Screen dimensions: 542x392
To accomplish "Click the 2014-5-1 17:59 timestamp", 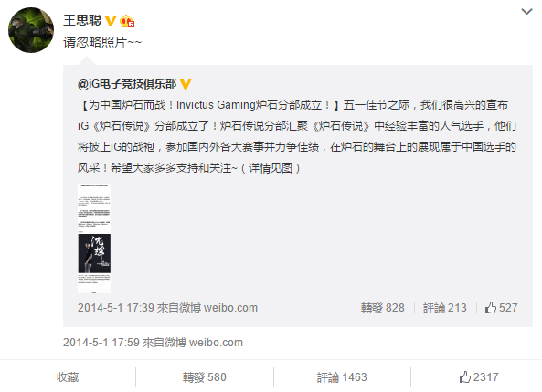I will [101, 343].
